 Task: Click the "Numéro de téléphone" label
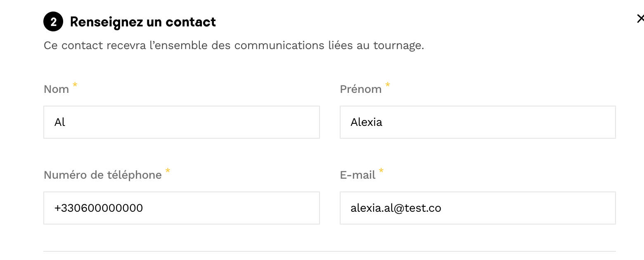click(x=102, y=175)
